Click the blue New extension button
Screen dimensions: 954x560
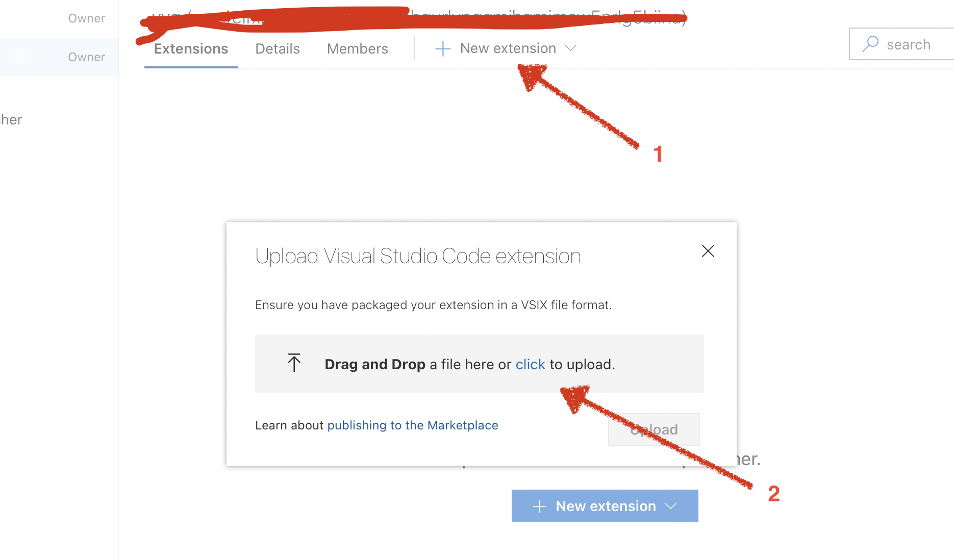click(x=605, y=506)
